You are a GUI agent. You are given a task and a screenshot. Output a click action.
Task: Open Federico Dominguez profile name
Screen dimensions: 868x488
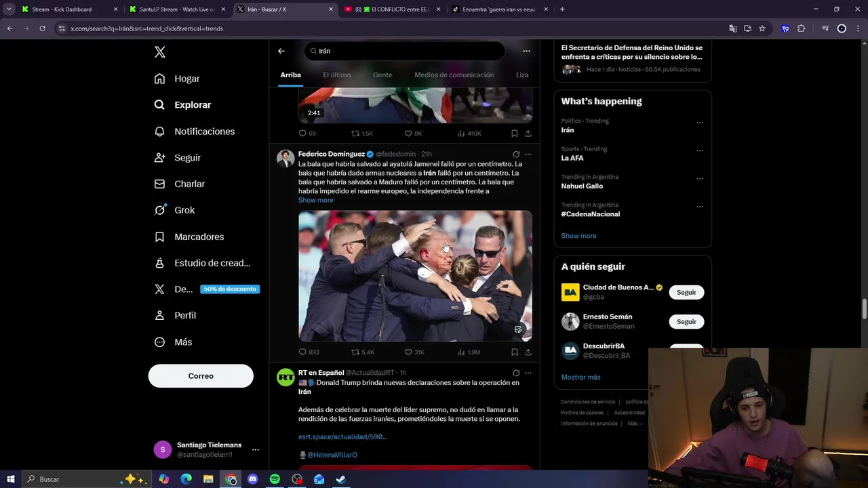coord(332,154)
